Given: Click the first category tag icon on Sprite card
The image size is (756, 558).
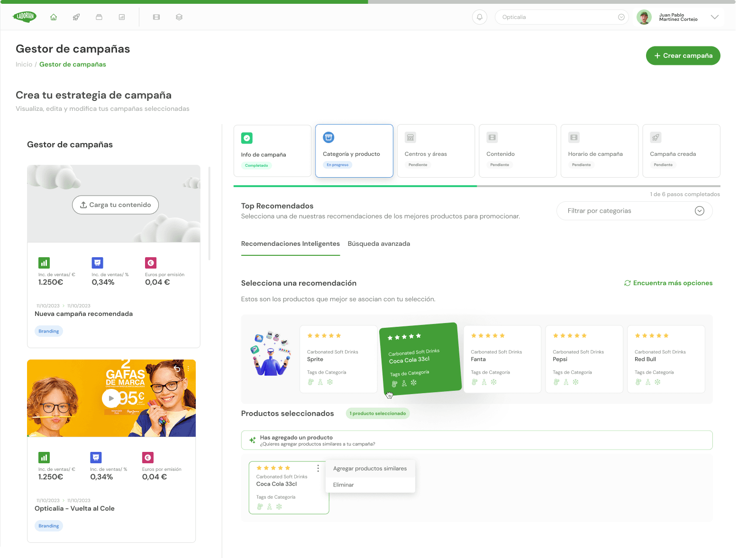Looking at the screenshot, I should point(310,382).
